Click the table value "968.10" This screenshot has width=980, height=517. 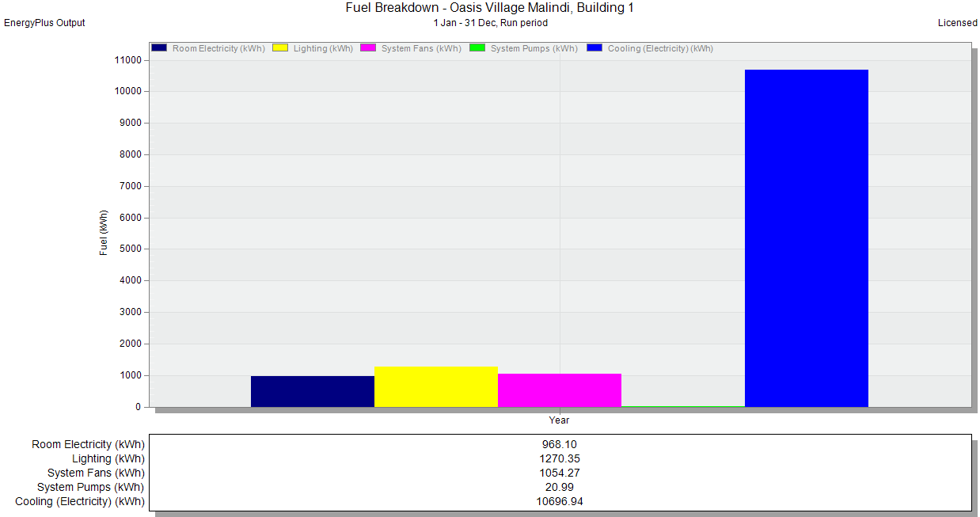point(560,445)
